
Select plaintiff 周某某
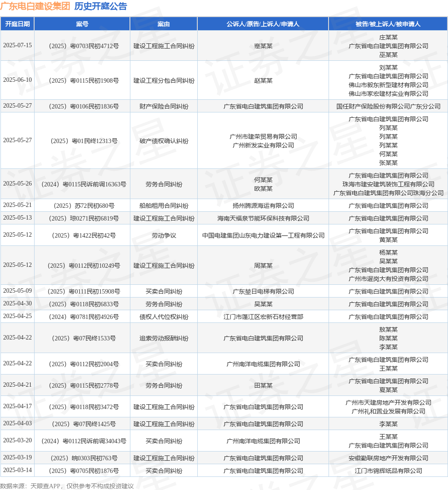(263, 266)
